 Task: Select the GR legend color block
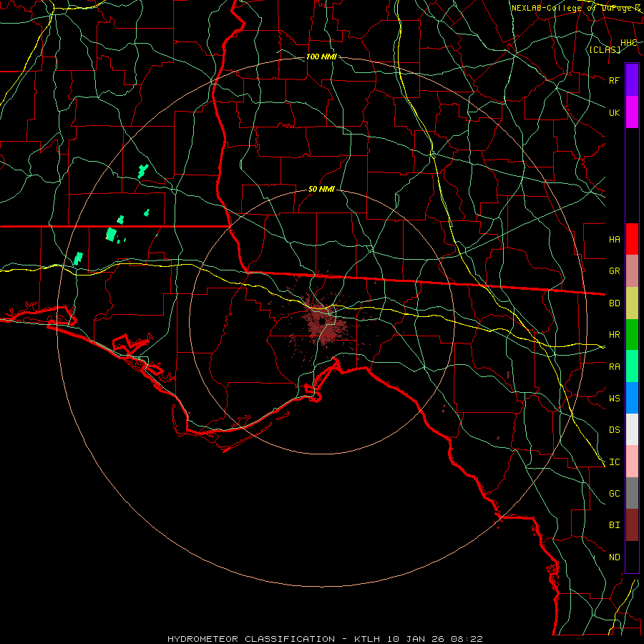pyautogui.click(x=632, y=270)
